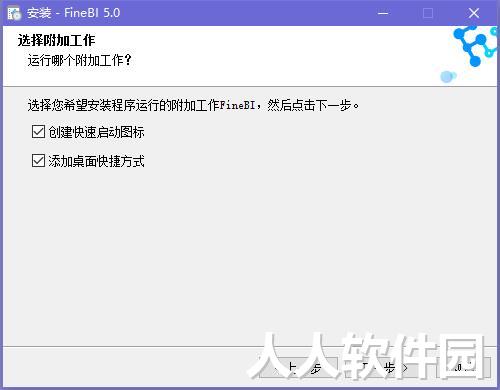Click the 运行哪个附加工作? subtitle text

[80, 61]
